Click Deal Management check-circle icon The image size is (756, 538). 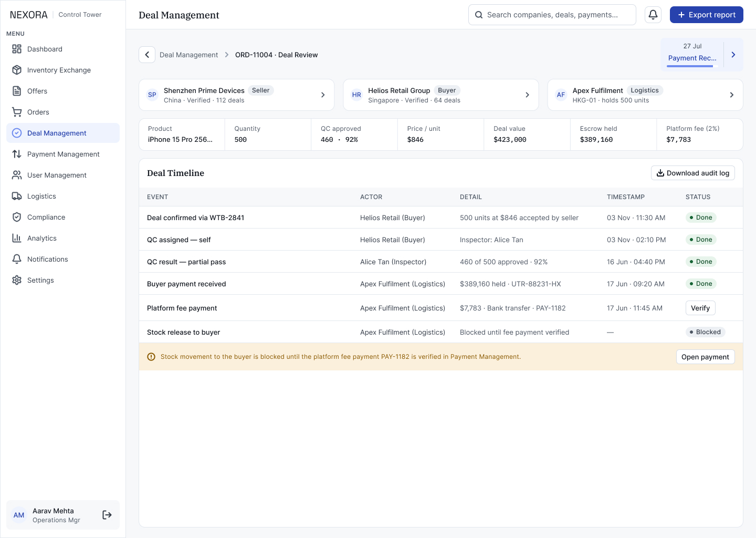(x=17, y=133)
